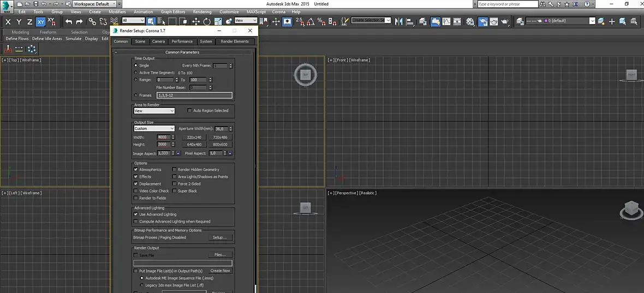Open the Curve Editor icon

pos(446,22)
